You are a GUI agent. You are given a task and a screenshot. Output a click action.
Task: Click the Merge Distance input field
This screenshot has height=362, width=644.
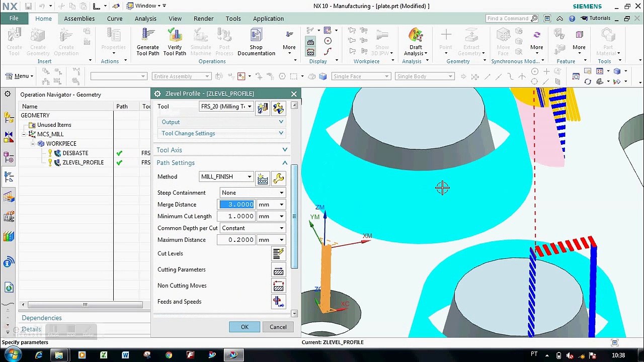[237, 205]
